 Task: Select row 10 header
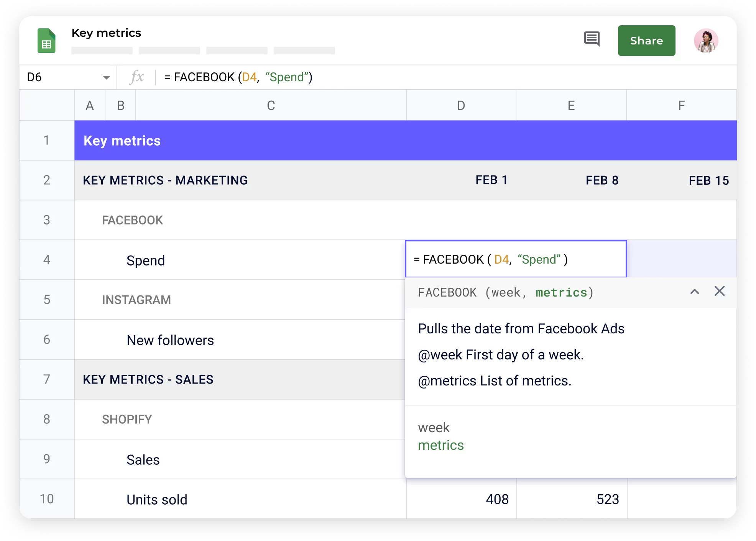coord(47,499)
